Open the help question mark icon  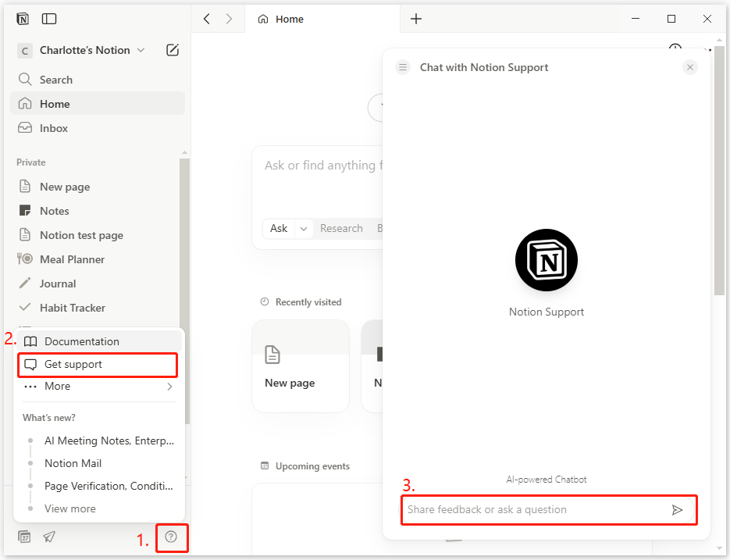coord(171,537)
